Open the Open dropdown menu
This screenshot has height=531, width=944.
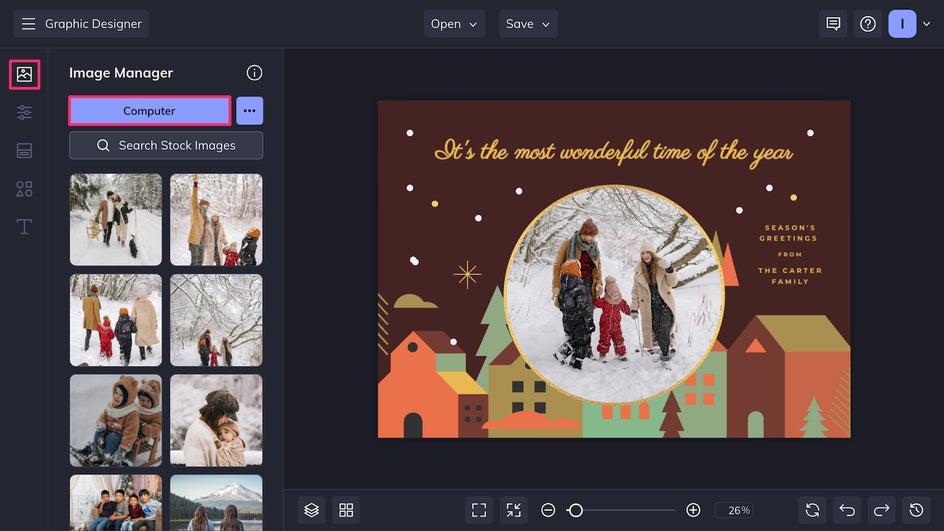point(454,24)
